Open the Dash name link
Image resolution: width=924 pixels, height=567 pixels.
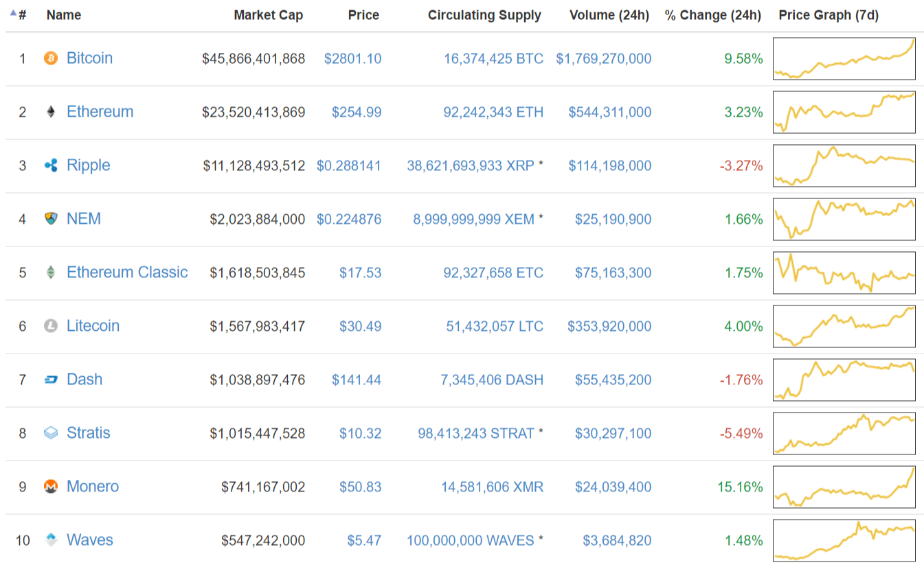tap(84, 380)
